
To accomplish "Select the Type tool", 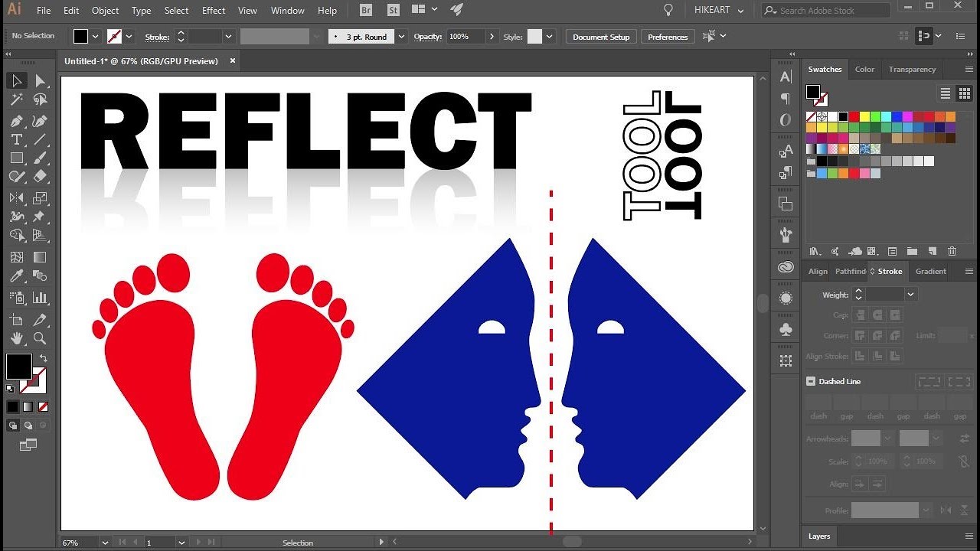I will [x=17, y=140].
